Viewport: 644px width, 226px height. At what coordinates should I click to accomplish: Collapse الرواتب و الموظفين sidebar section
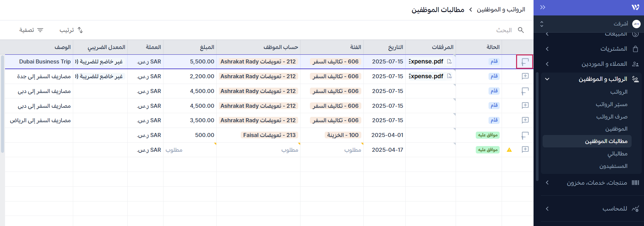[x=547, y=79]
